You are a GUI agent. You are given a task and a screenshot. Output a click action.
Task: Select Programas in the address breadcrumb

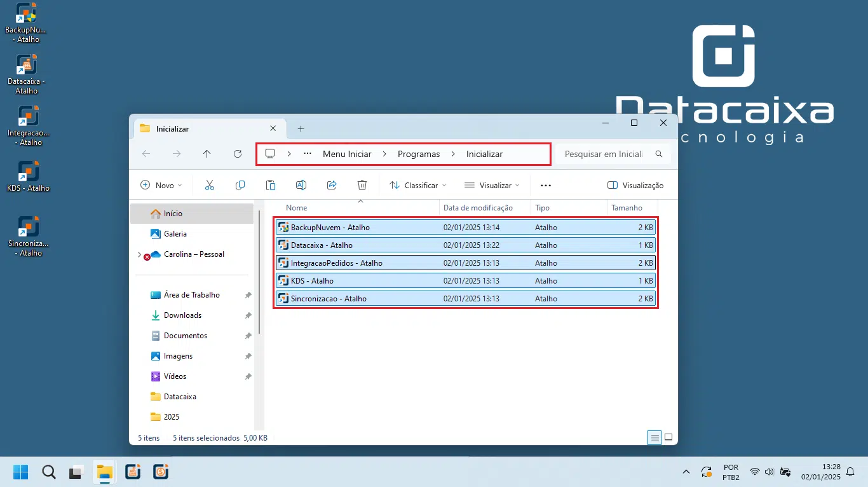[x=419, y=154]
